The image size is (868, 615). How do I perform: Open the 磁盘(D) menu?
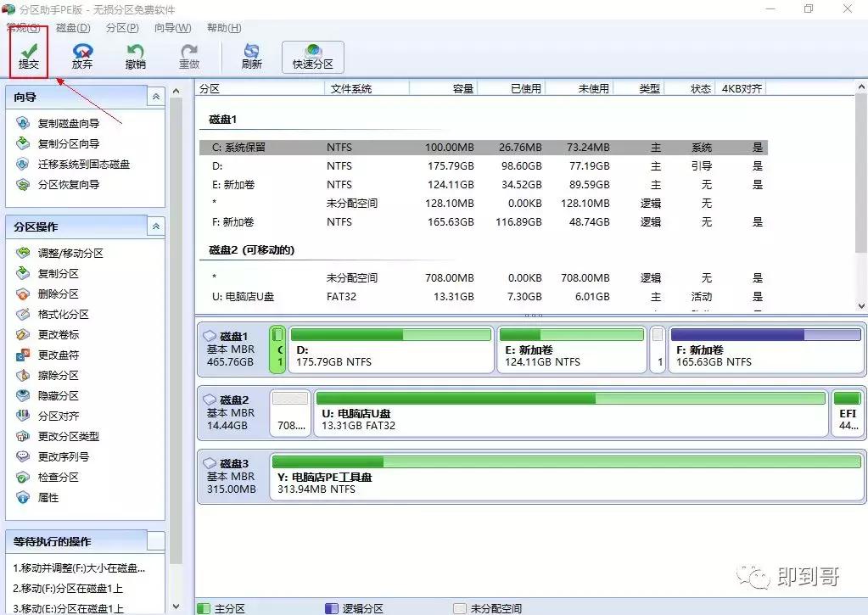point(73,28)
